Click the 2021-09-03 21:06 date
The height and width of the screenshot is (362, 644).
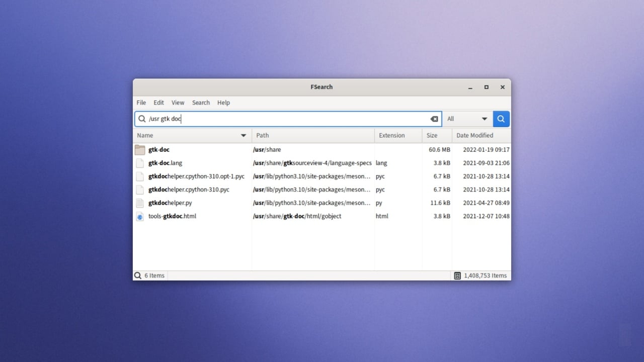pyautogui.click(x=486, y=163)
